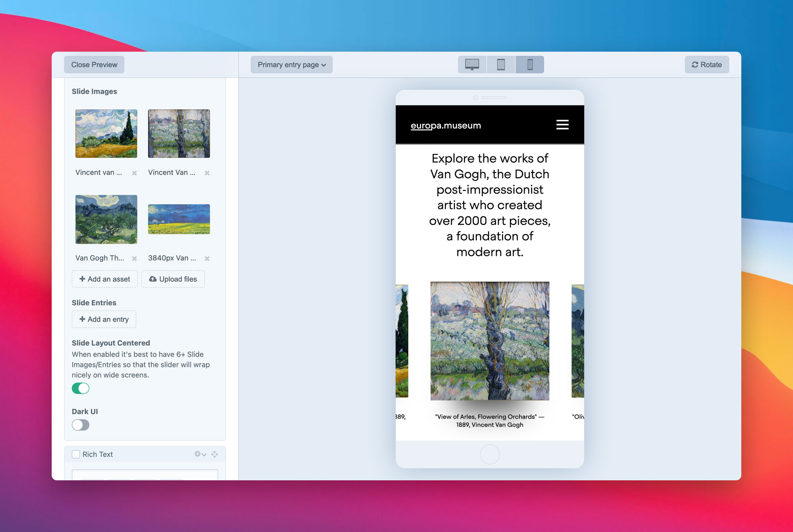Enable the Dark UI toggle
The image size is (793, 532).
tap(80, 425)
